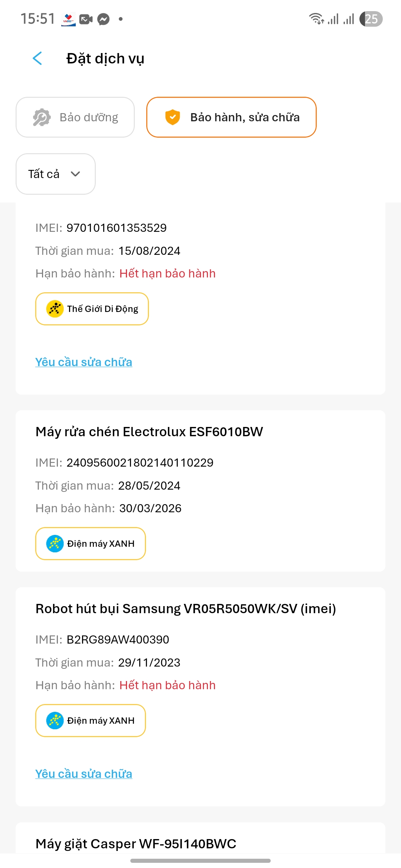
Task: Tap the dishwasher's Điện máy XANH logo
Action: (x=55, y=543)
